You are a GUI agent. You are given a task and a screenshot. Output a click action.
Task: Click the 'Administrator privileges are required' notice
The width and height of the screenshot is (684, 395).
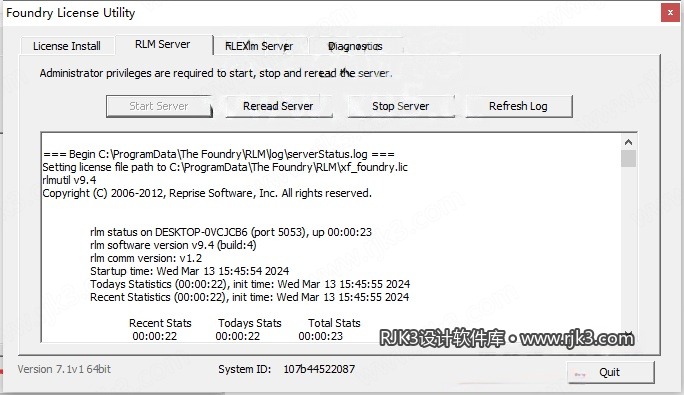click(216, 73)
